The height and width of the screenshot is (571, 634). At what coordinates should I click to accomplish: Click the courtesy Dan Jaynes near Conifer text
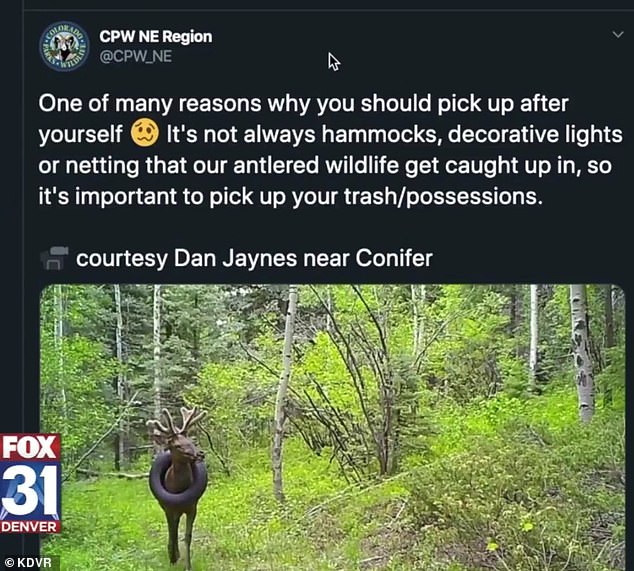[254, 258]
